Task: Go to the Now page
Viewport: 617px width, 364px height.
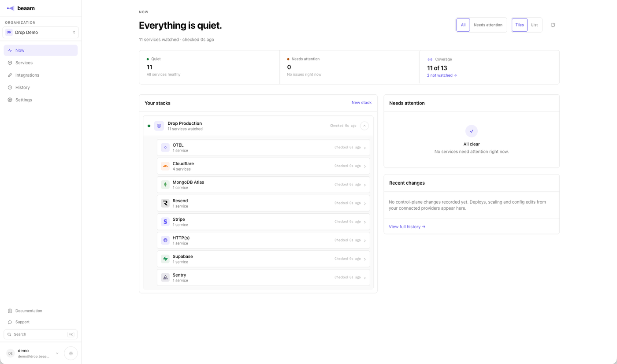Action: click(41, 50)
